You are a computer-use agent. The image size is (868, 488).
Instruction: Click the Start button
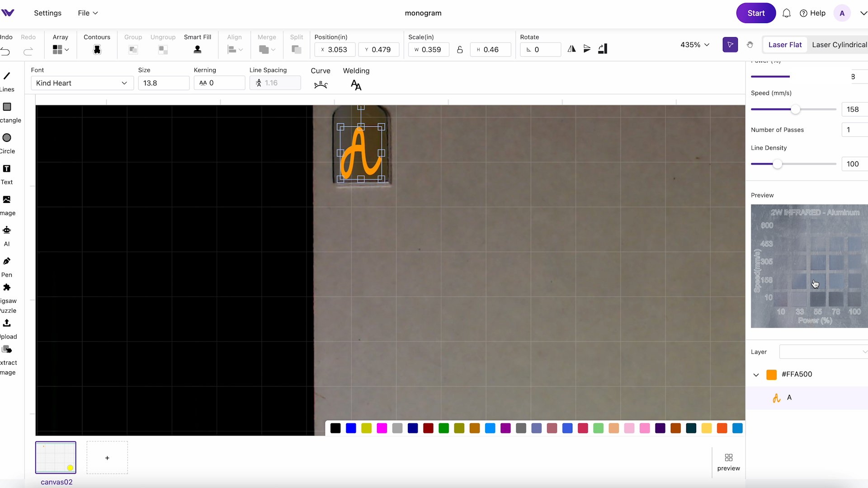tap(756, 13)
